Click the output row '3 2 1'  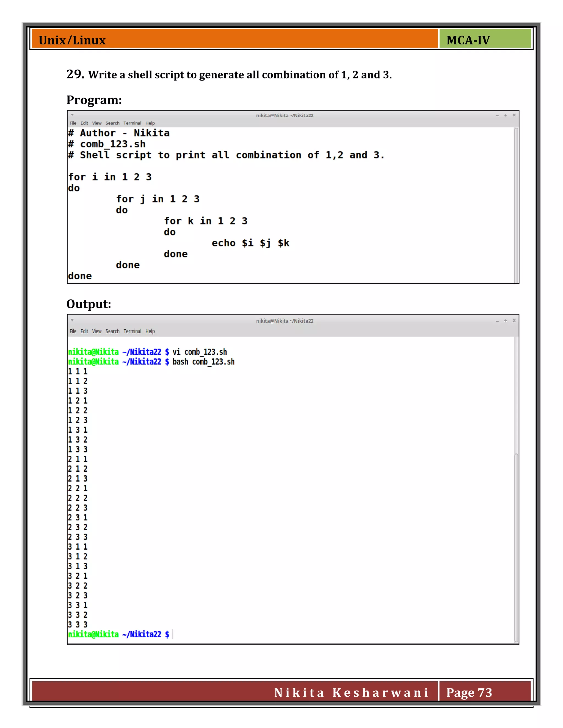tap(78, 576)
